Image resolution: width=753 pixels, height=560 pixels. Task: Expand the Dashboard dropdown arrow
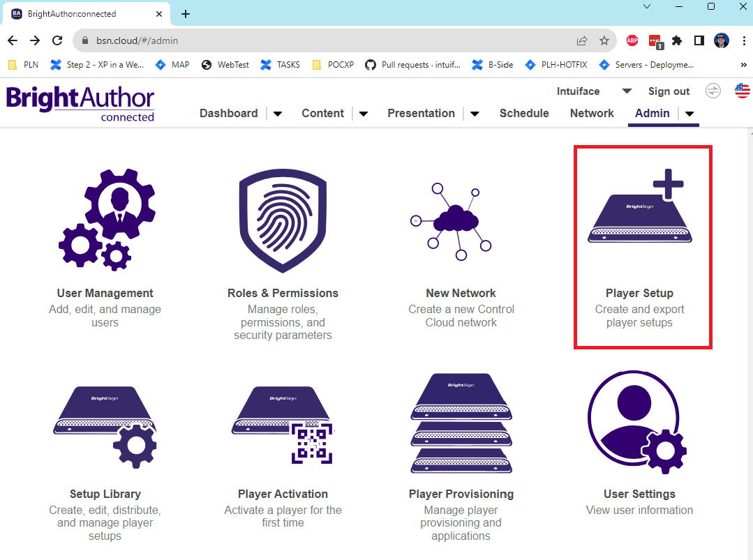277,114
